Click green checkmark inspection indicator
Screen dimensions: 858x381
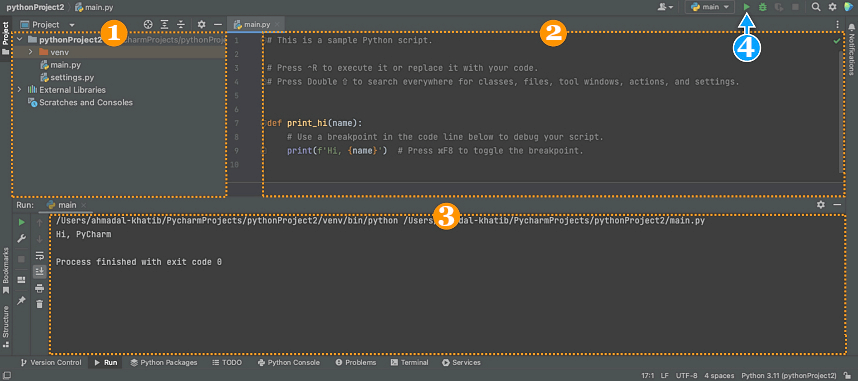coord(837,41)
